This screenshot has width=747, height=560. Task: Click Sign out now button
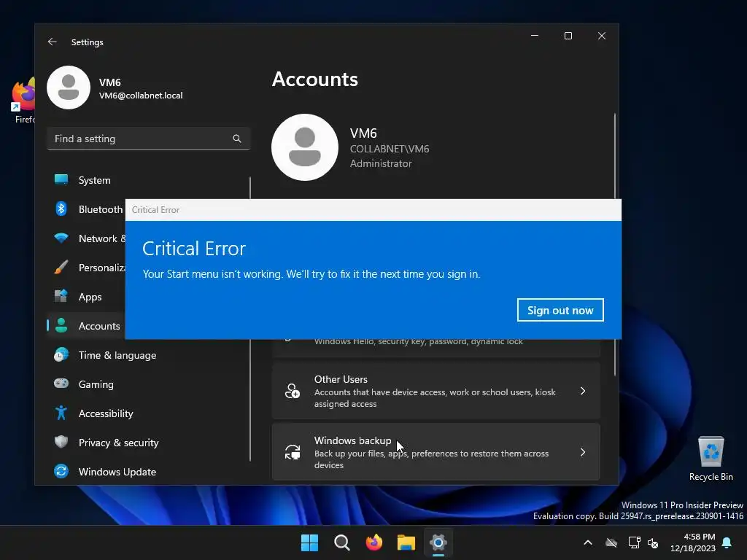click(x=560, y=310)
